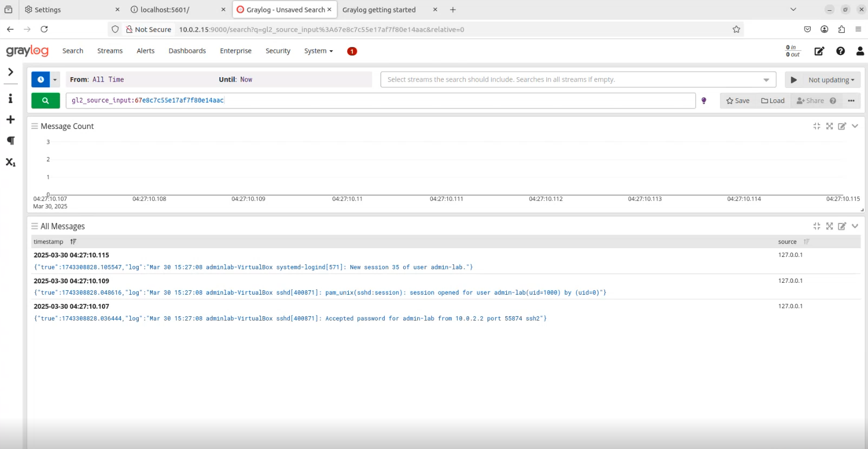Open the parameters X1 icon in sidebar

(x=10, y=162)
